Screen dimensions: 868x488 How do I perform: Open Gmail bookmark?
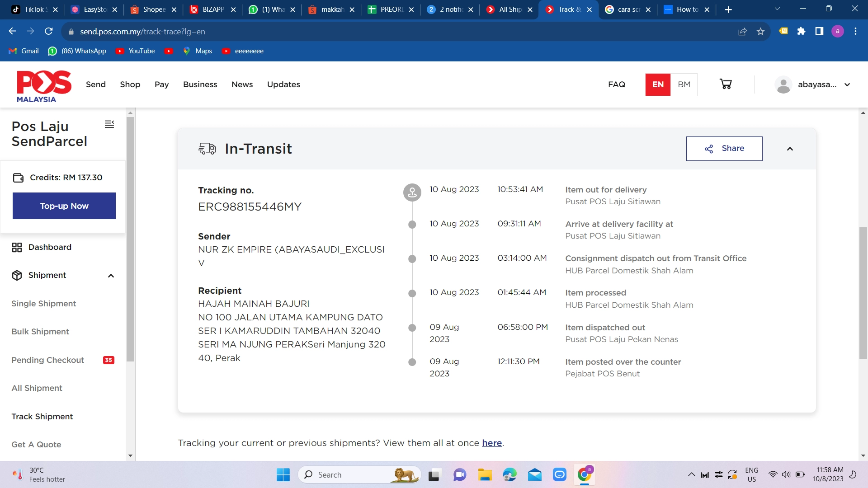(x=24, y=51)
